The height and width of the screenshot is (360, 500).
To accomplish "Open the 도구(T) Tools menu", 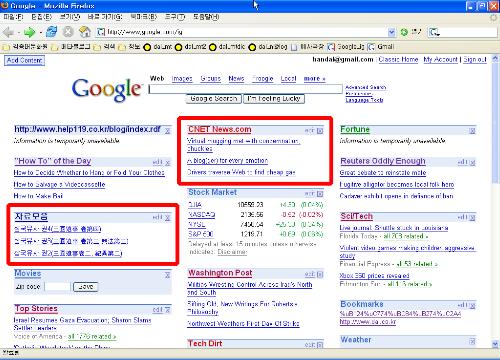I will point(175,17).
